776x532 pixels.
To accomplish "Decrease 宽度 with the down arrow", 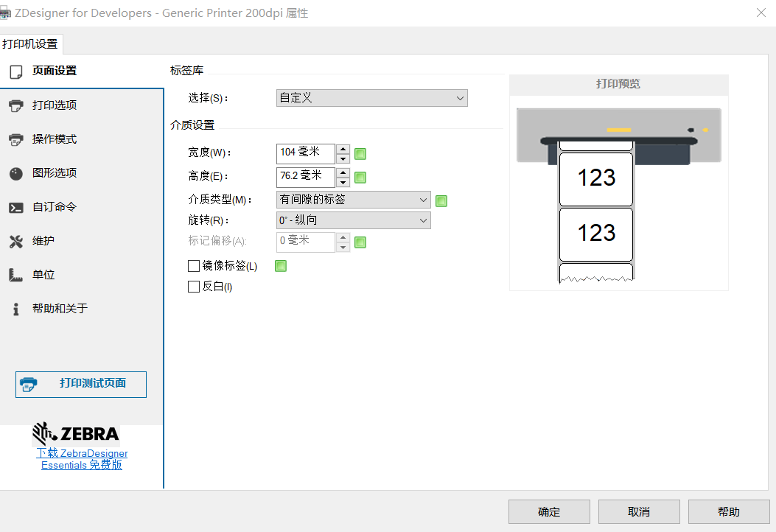I will (x=343, y=159).
